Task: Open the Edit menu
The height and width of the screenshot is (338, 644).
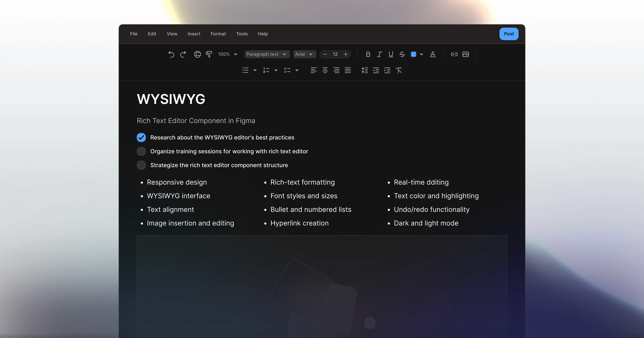Action: point(152,34)
